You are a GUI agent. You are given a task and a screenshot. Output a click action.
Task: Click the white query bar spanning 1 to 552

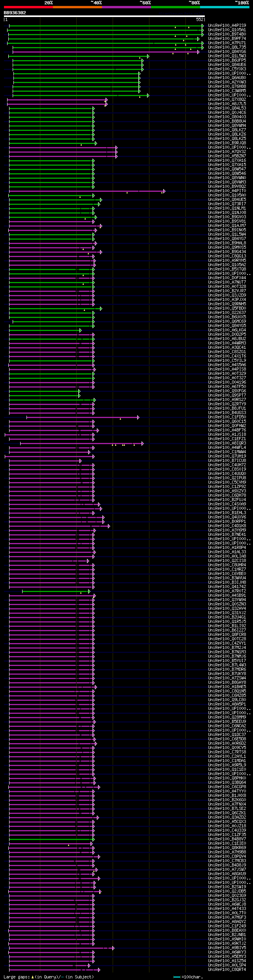(104, 17)
